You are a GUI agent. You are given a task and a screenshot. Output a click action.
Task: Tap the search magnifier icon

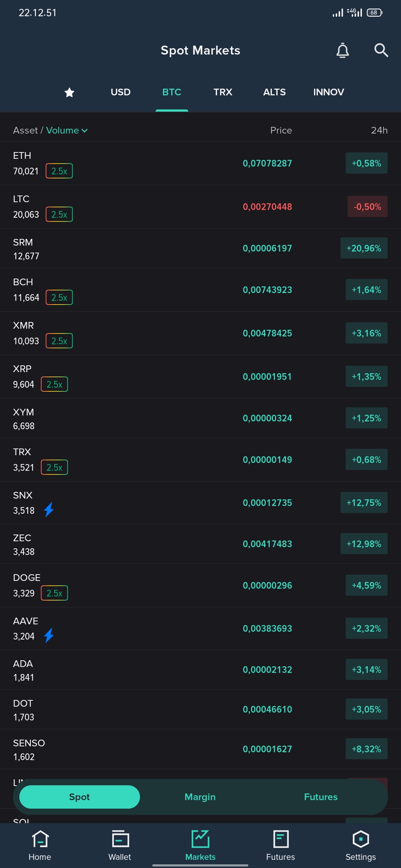tap(381, 50)
